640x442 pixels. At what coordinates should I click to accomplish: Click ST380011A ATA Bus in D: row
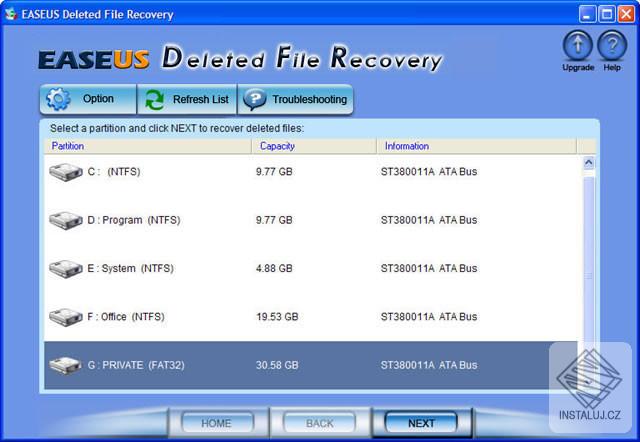429,220
